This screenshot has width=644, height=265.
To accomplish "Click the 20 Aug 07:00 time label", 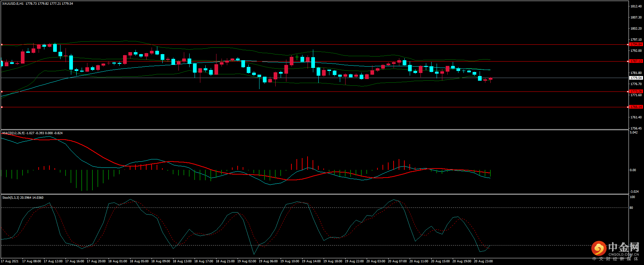I will (397, 261).
